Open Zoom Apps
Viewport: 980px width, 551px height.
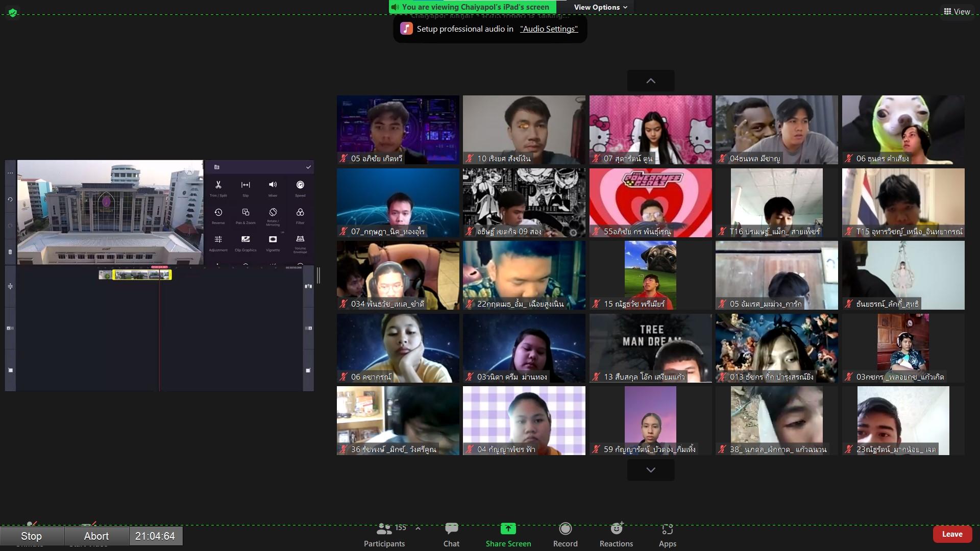pyautogui.click(x=667, y=535)
